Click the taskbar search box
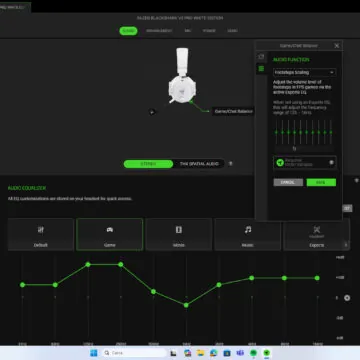The width and height of the screenshot is (360, 360). [x=134, y=353]
